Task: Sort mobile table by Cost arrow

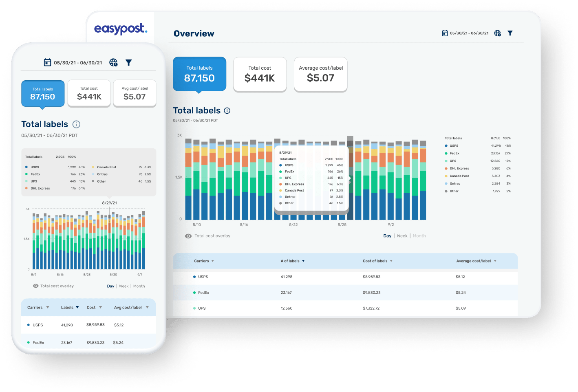Action: click(x=100, y=307)
